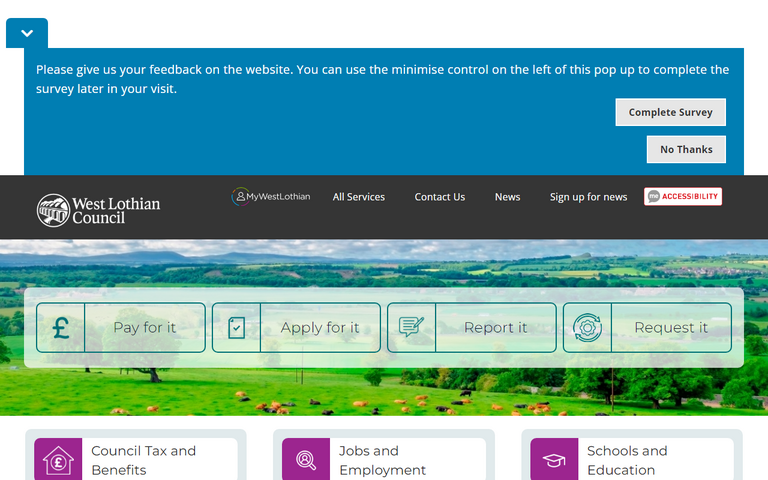Click the Report it pencil-note icon

pyautogui.click(x=412, y=328)
